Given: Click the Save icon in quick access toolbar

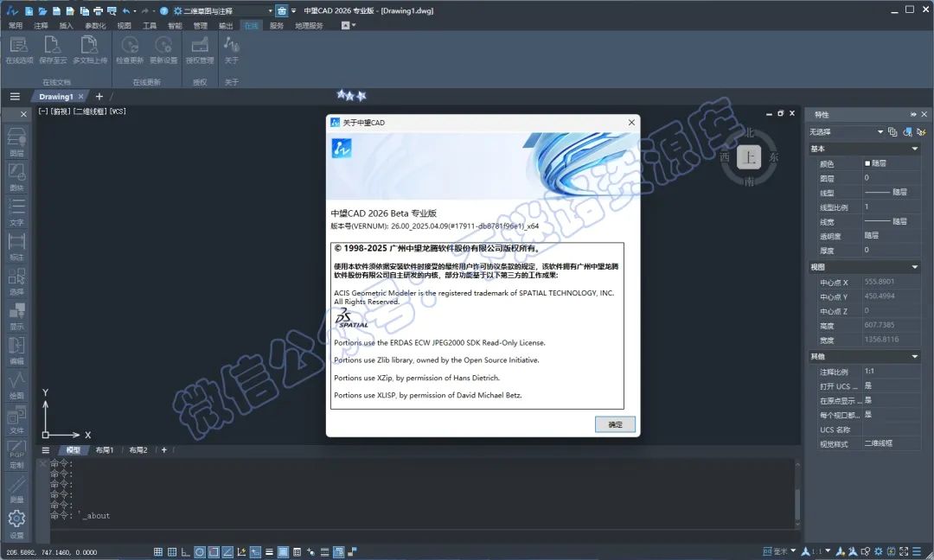Looking at the screenshot, I should [x=56, y=10].
